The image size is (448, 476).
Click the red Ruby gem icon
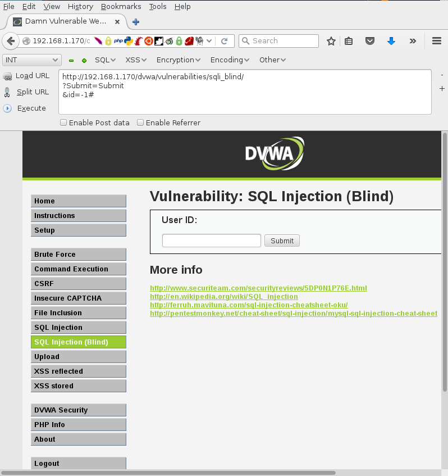tap(189, 41)
